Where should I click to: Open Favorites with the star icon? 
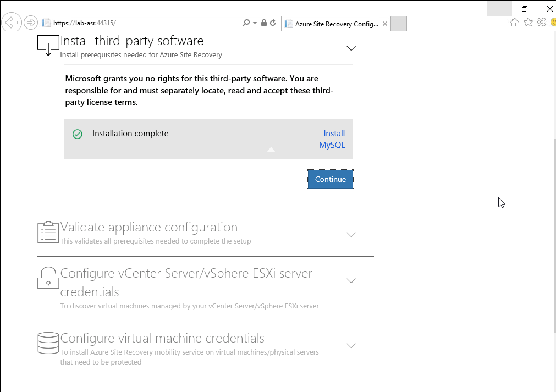pyautogui.click(x=528, y=22)
